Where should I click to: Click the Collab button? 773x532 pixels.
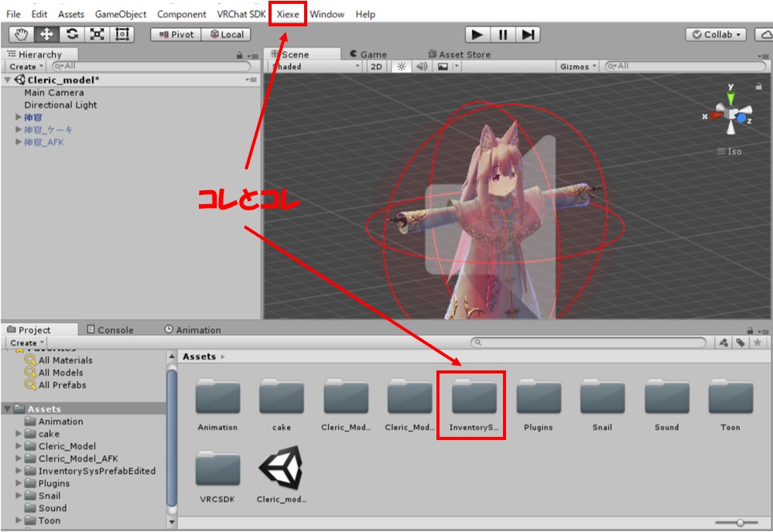(x=717, y=35)
